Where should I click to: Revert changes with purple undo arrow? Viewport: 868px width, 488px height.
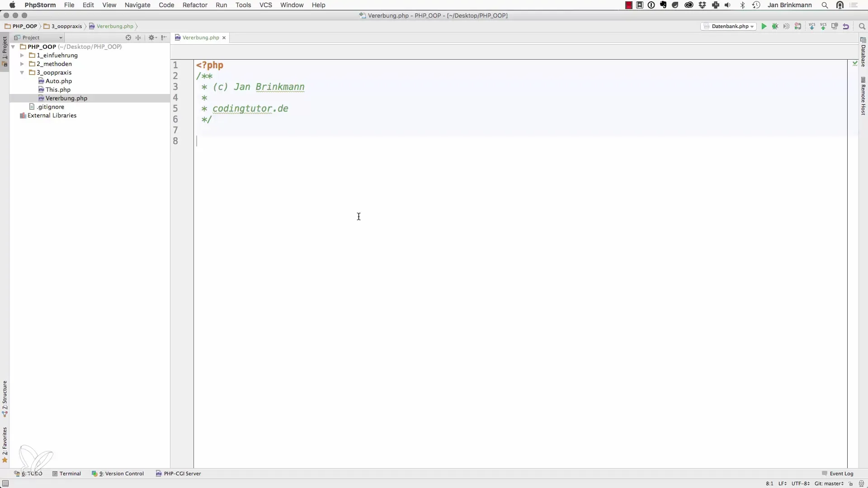pos(846,26)
